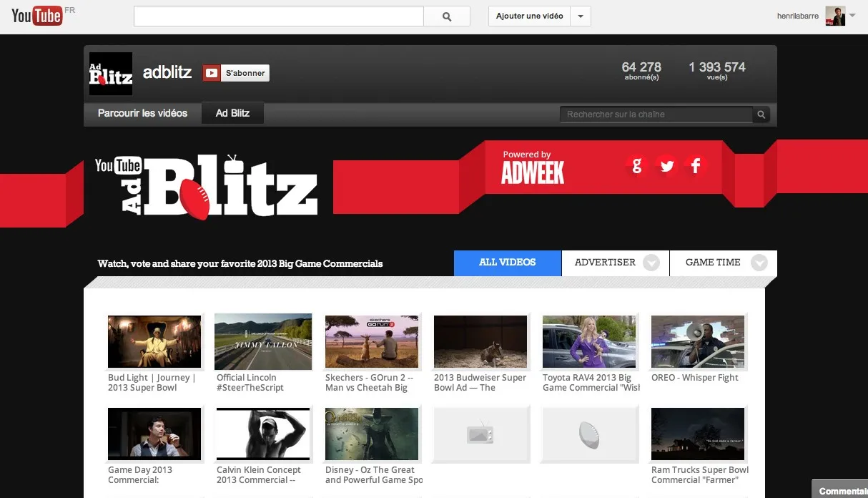Open the Skechers GOrun 2 video thumbnail
Image resolution: width=868 pixels, height=498 pixels.
pos(372,342)
